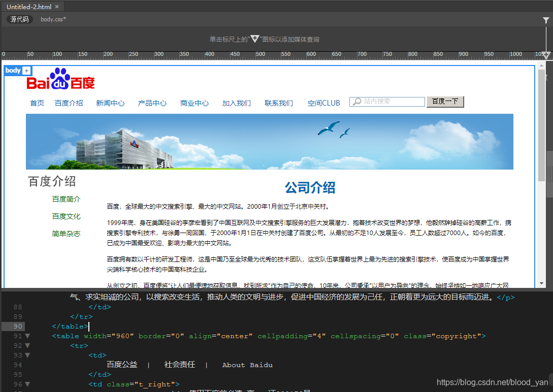
Task: Open the 简单杂志 sidebar link
Action: pos(67,234)
